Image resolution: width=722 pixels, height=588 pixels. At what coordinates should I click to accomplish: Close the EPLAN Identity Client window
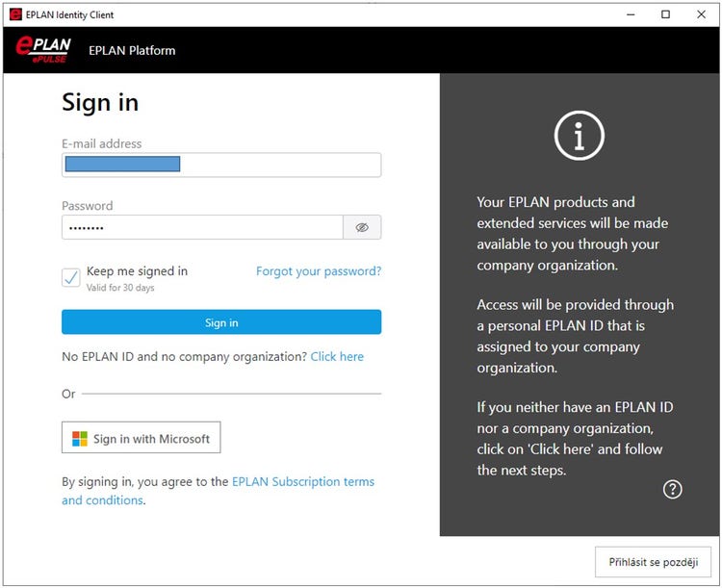pos(700,14)
